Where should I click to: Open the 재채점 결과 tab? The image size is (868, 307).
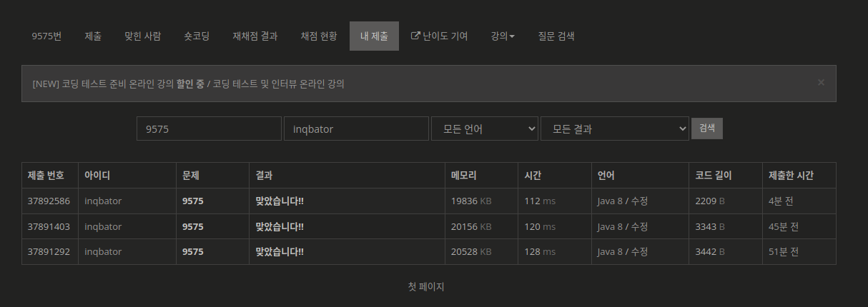coord(255,36)
